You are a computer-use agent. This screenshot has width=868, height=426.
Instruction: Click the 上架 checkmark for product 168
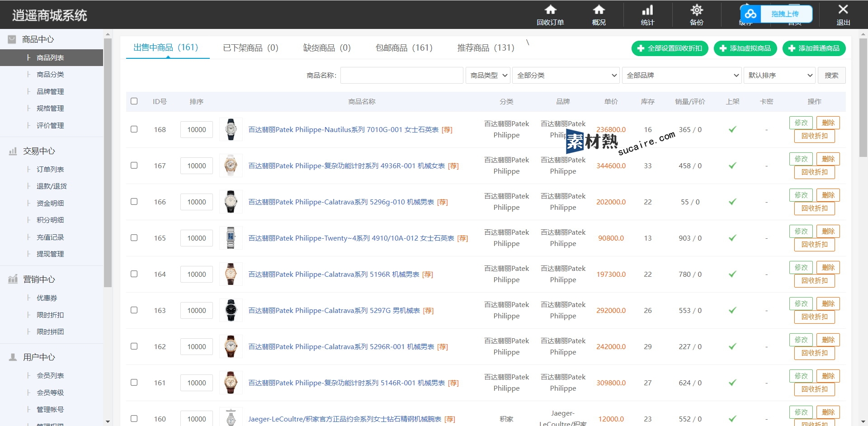pyautogui.click(x=732, y=129)
